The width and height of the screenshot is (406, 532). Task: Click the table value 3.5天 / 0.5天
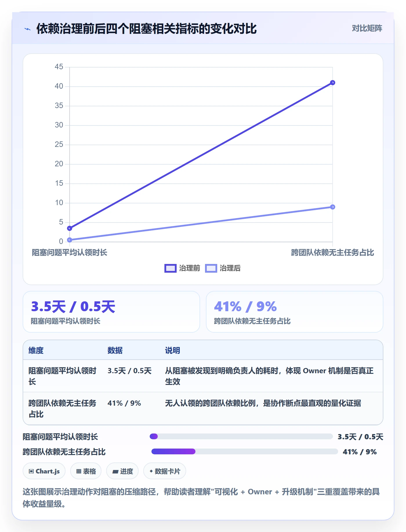(x=130, y=371)
